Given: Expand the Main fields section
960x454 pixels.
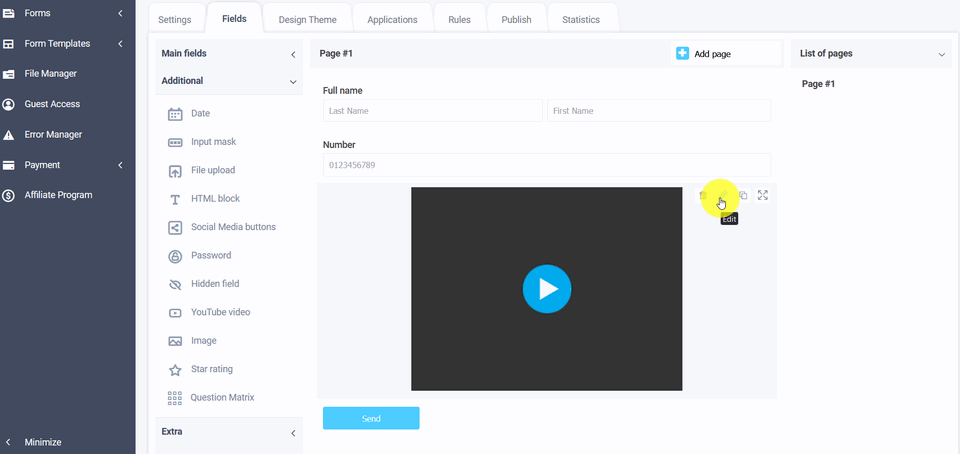Looking at the screenshot, I should pos(293,54).
